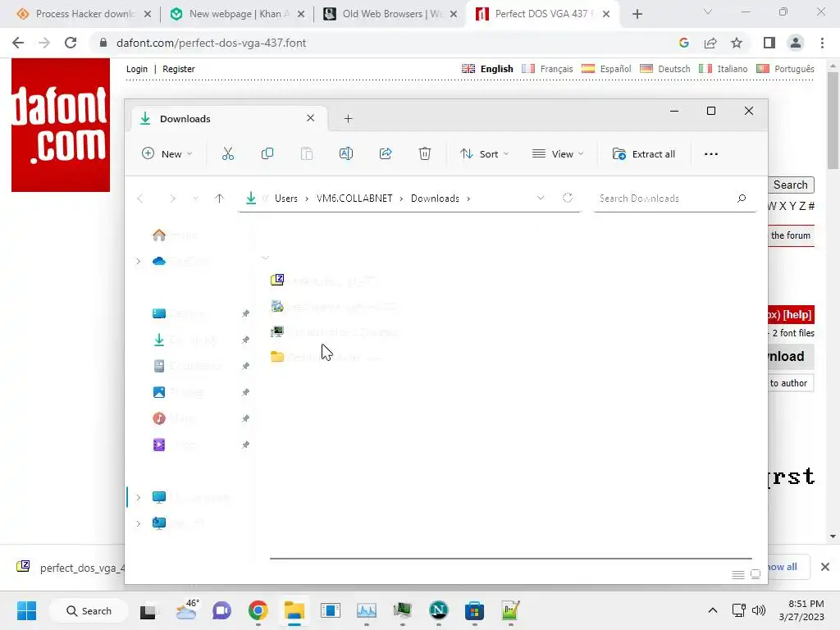
Task: Click Downloads in the address breadcrumb
Action: 435,199
